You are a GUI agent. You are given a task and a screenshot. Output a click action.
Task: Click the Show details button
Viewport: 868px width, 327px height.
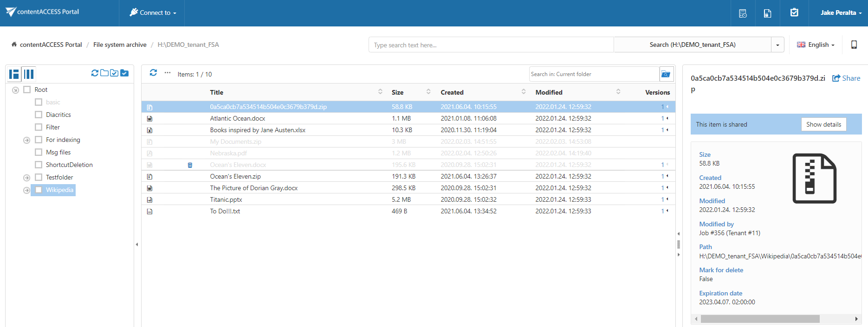pyautogui.click(x=823, y=124)
